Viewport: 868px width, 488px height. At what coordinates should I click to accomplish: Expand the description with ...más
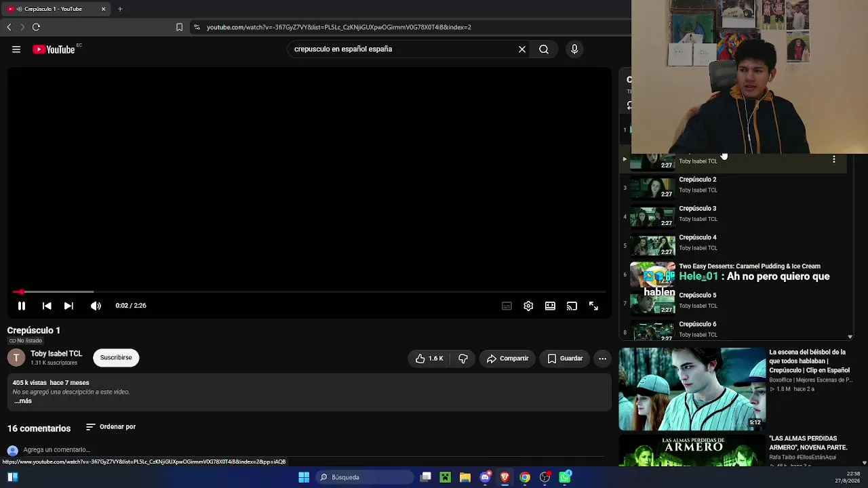23,401
